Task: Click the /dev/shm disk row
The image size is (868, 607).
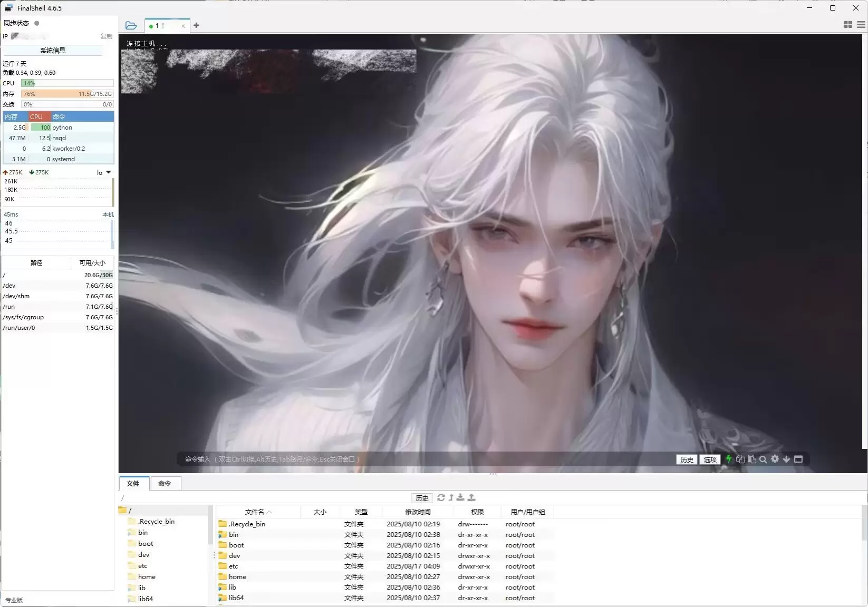Action: 57,296
